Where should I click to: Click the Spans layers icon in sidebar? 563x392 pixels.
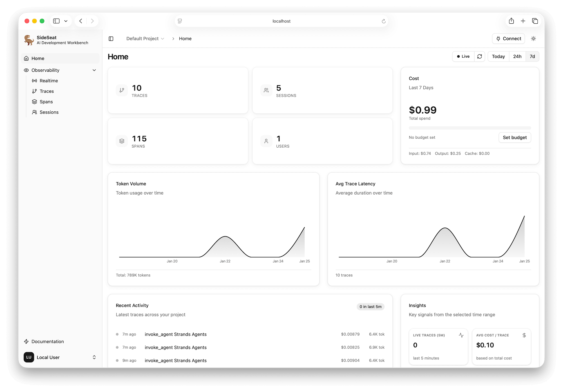[34, 102]
